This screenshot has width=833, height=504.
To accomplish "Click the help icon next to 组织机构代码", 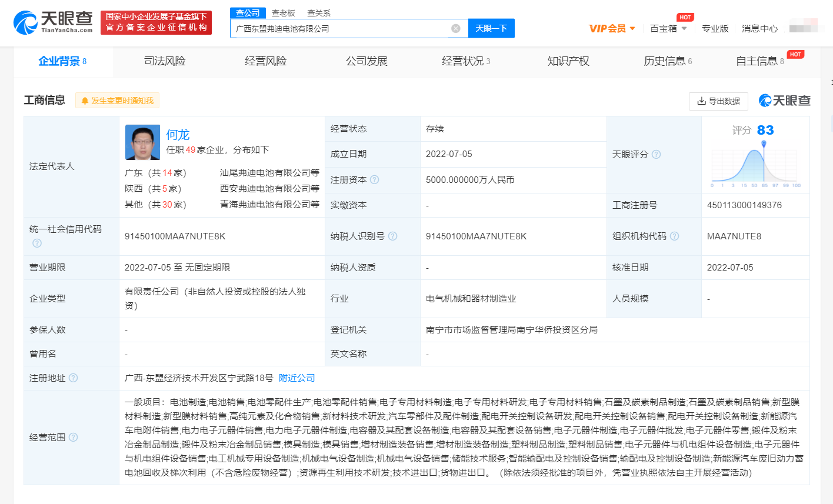I will [674, 236].
